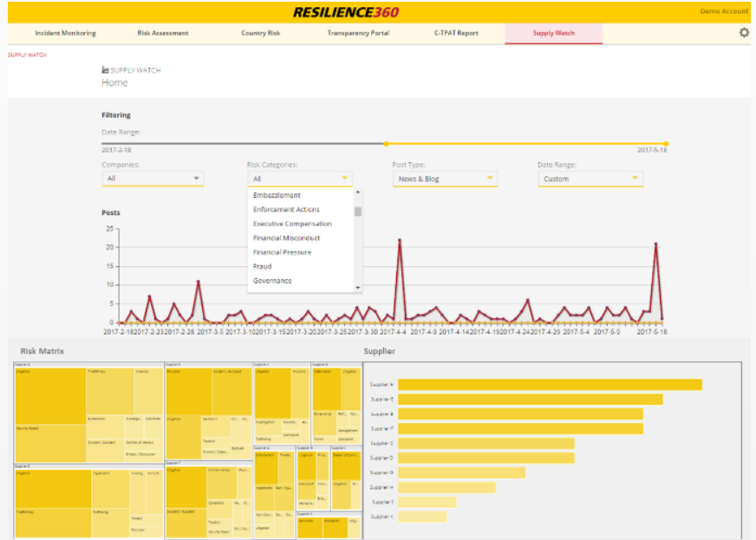The width and height of the screenshot is (756, 540).
Task: Select the C-TPAT Report tab
Action: [x=456, y=33]
